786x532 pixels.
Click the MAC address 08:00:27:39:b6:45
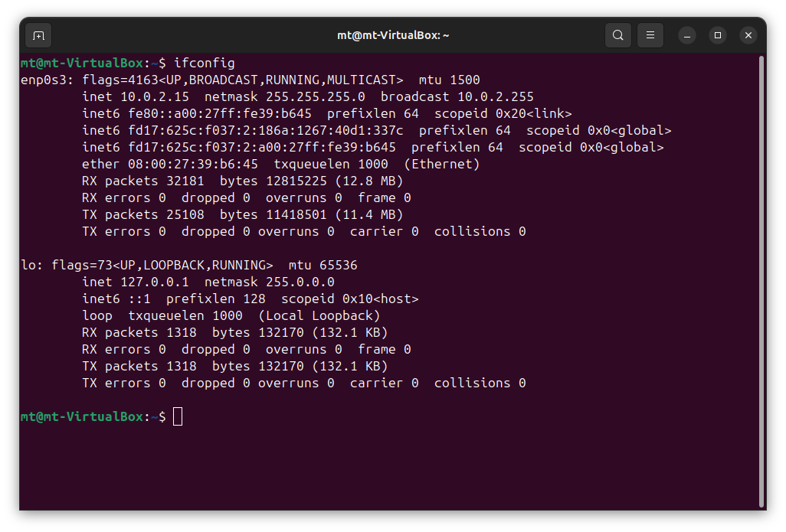(192, 164)
